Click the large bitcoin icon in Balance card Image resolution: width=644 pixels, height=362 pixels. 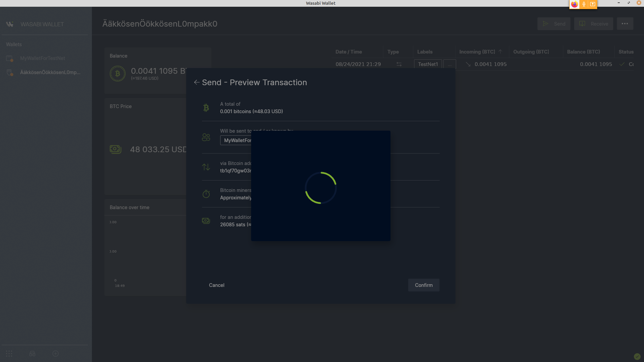click(x=117, y=73)
